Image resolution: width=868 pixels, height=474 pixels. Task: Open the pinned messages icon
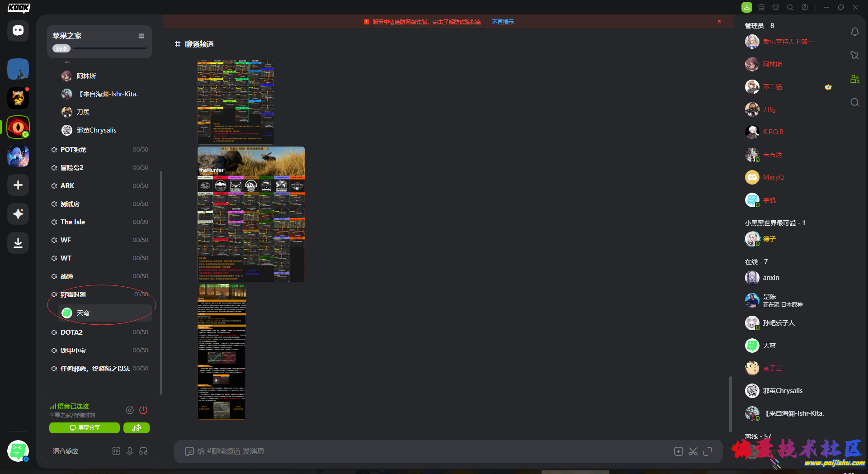tap(854, 55)
